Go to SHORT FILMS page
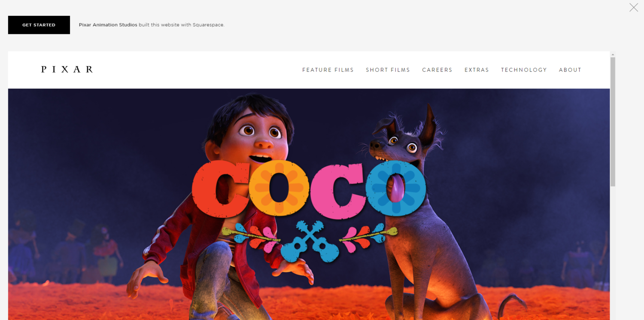The height and width of the screenshot is (320, 644). (388, 70)
